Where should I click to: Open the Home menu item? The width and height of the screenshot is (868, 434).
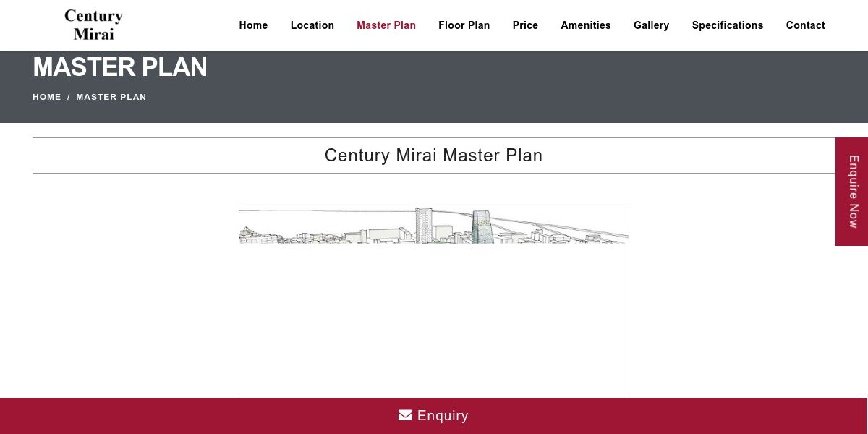pos(253,25)
